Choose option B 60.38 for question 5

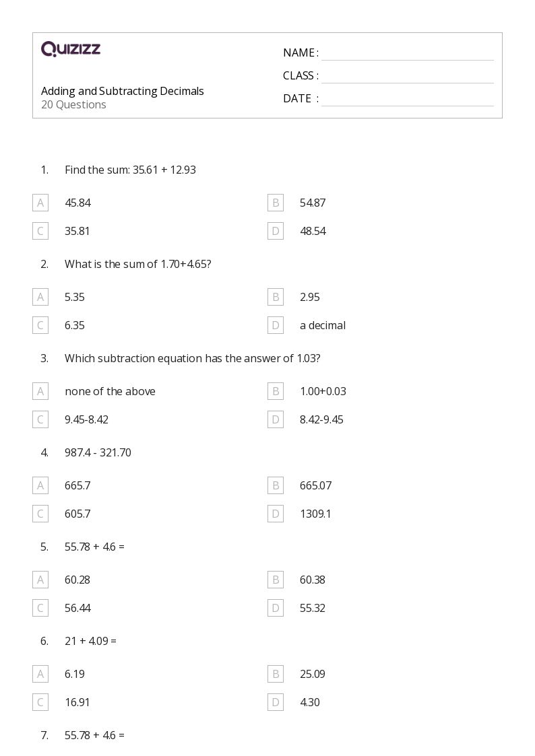276,580
